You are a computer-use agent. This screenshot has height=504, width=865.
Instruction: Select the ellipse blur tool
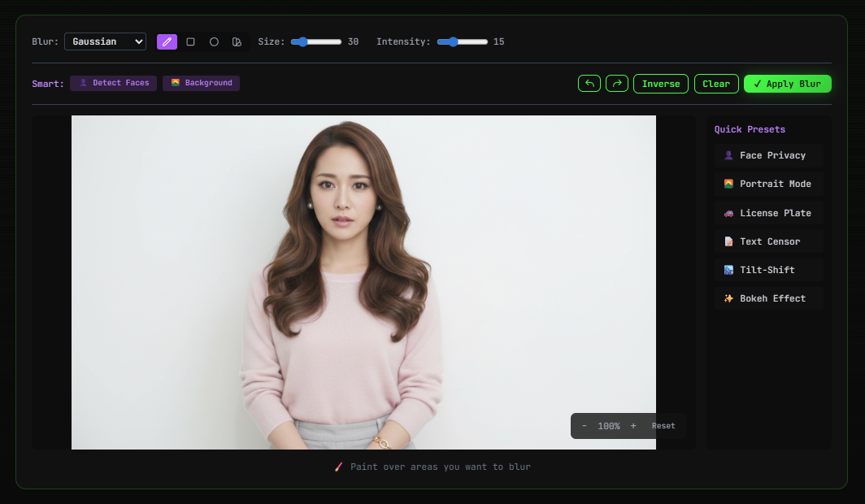214,41
